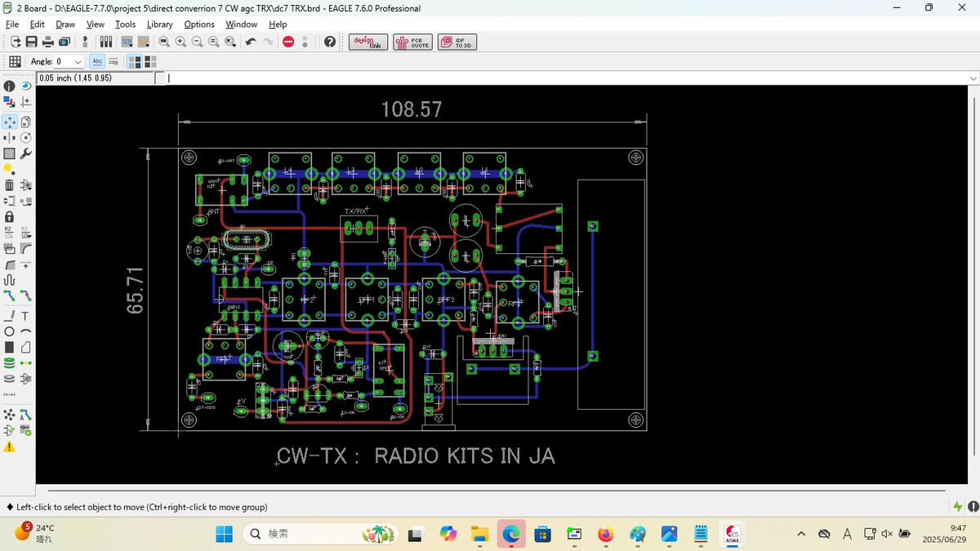Select the Mirror tool
The image size is (980, 551).
tap(9, 137)
